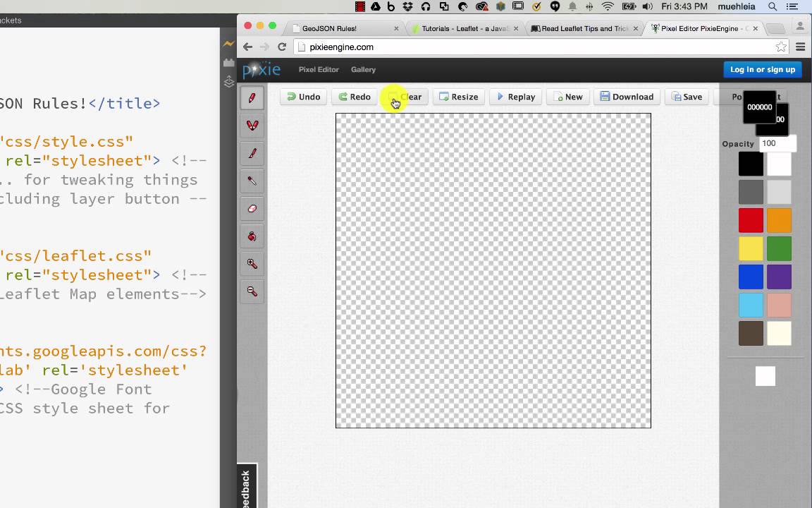Open the Pixel Editor nav link
Screen dimensions: 812x508
pos(319,69)
